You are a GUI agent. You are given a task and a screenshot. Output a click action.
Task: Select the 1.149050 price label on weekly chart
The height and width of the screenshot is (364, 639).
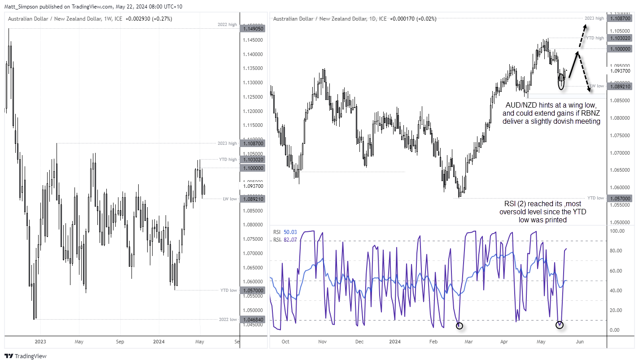coord(253,28)
